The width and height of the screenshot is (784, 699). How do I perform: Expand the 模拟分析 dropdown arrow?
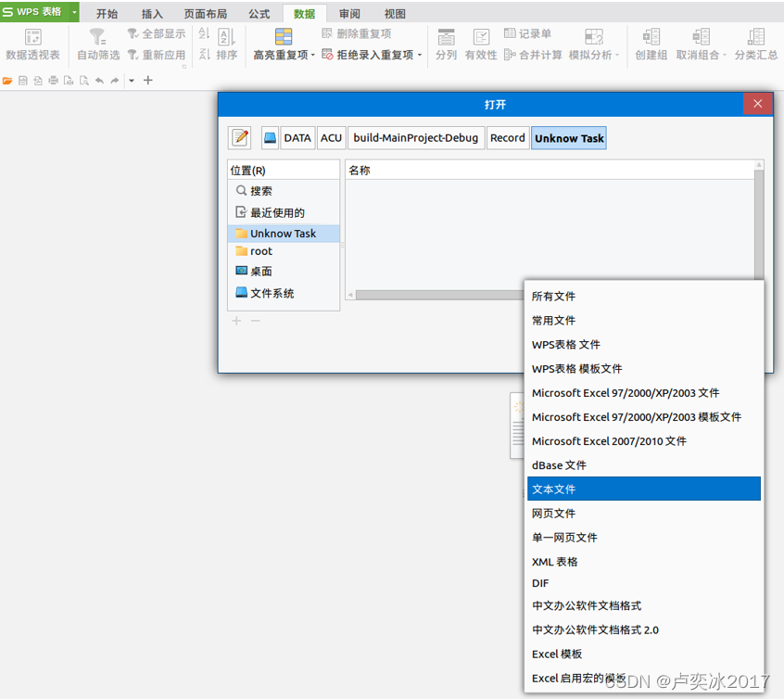point(617,55)
